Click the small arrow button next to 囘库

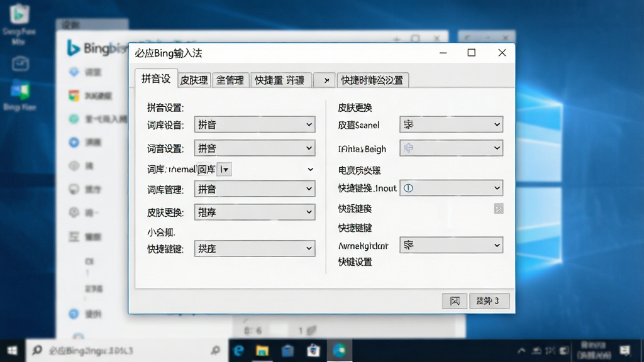225,169
